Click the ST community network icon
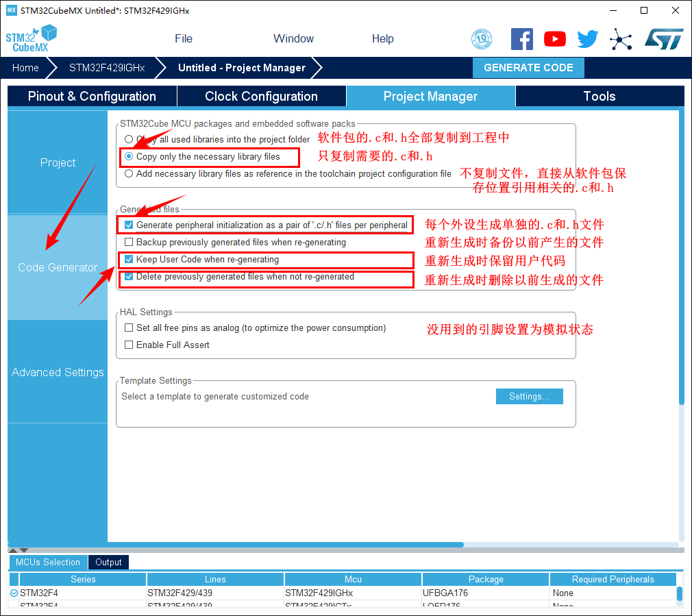Image resolution: width=692 pixels, height=616 pixels. click(x=621, y=39)
